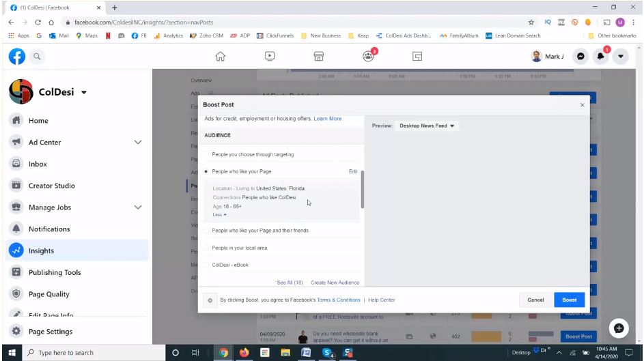
Task: Open settings gear in Boost Post footer
Action: click(x=210, y=300)
